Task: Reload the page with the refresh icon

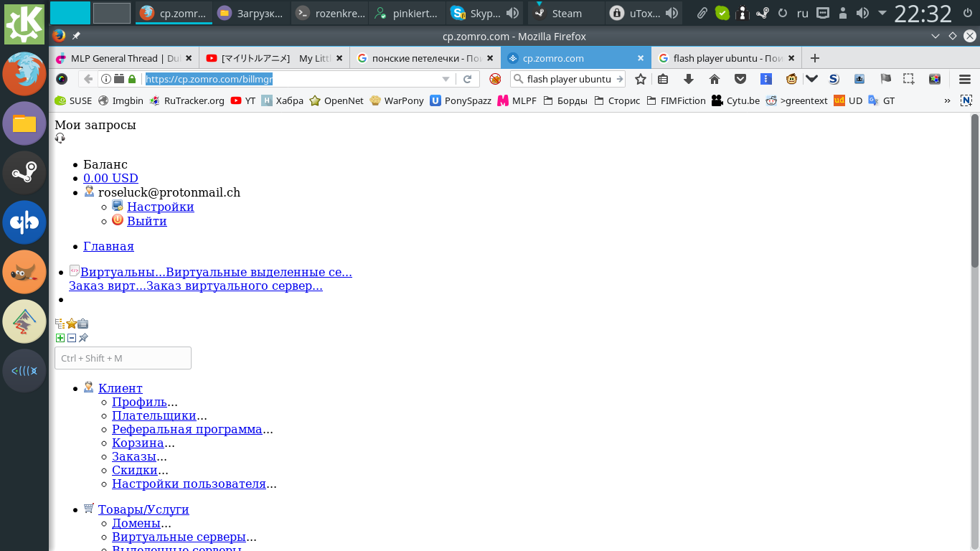Action: pos(468,79)
